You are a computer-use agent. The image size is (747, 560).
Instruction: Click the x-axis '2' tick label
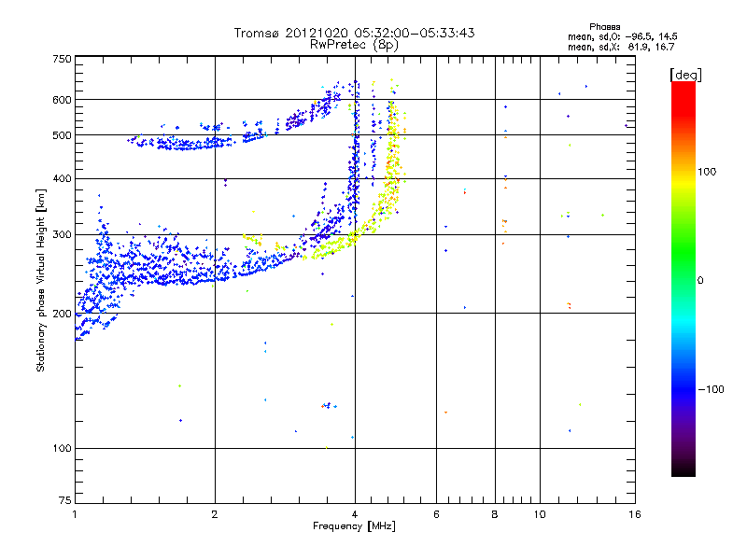tap(215, 514)
